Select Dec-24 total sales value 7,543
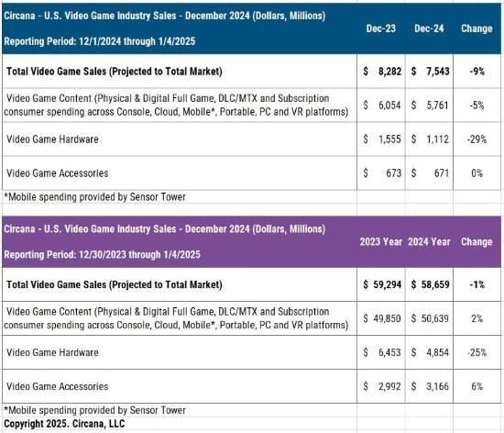504x433 pixels. coord(430,71)
